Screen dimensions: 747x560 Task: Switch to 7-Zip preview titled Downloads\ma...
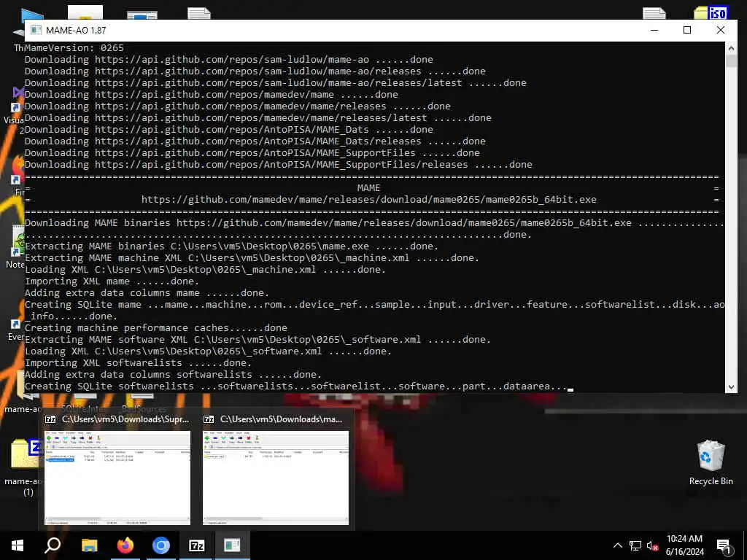275,478
